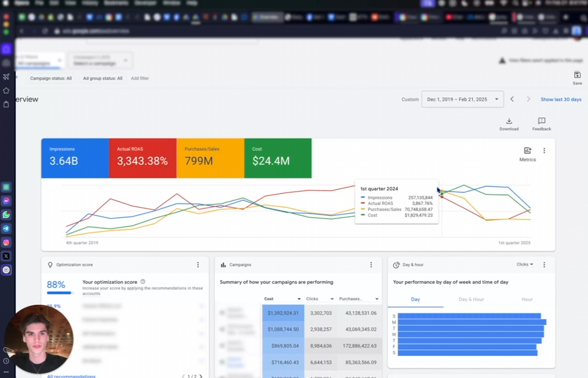Switch to the Hour tab

click(527, 300)
